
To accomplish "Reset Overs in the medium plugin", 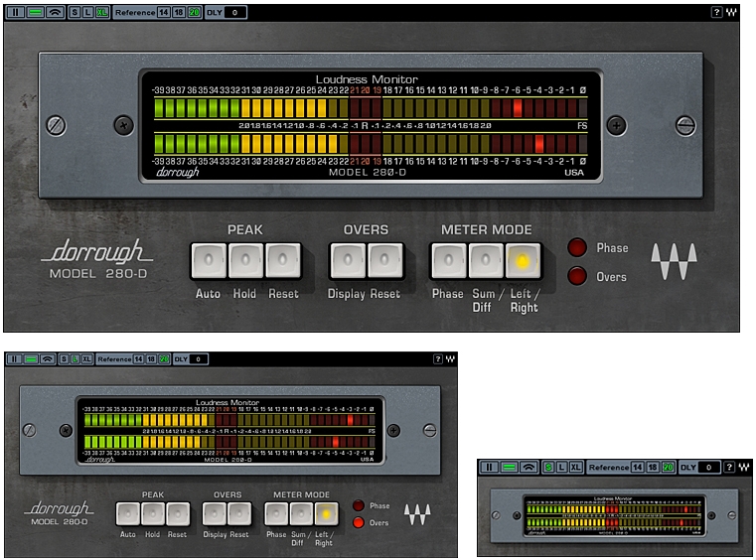I will [239, 514].
